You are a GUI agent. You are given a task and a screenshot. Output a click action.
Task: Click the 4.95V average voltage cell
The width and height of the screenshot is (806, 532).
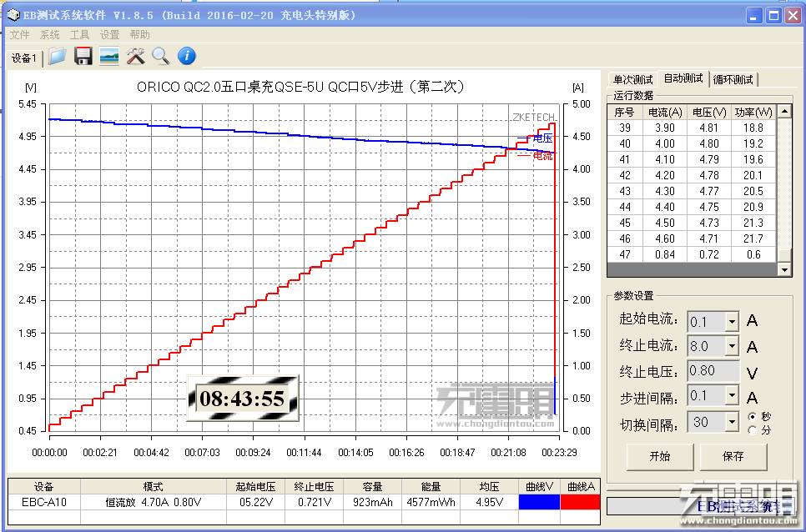click(x=489, y=502)
